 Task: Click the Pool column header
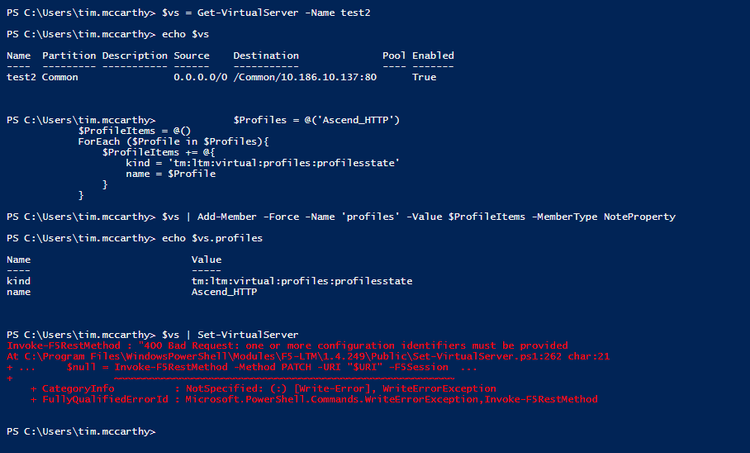[394, 56]
